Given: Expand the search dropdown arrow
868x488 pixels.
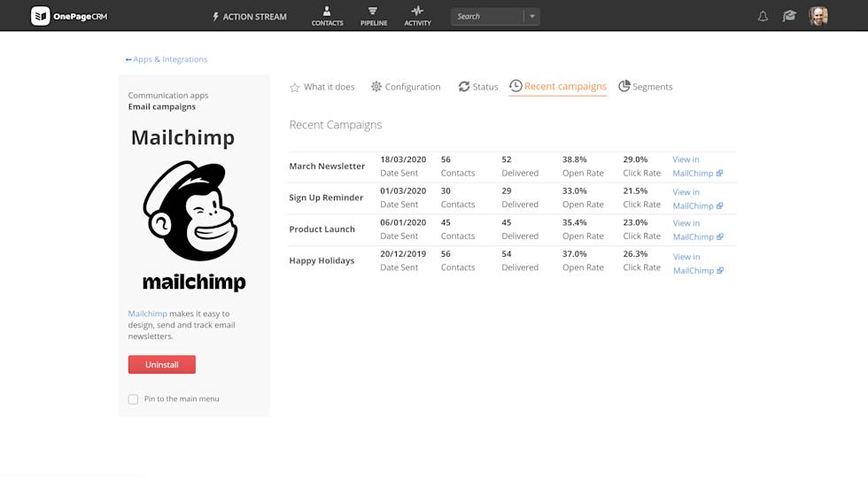Looking at the screenshot, I should tap(532, 17).
